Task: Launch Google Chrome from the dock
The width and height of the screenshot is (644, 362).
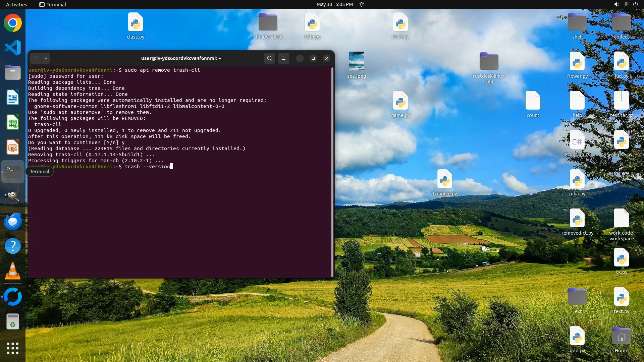Action: click(x=13, y=23)
